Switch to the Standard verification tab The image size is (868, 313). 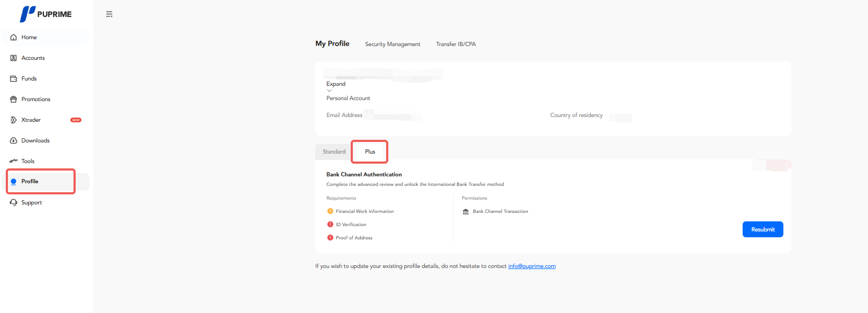coord(334,152)
